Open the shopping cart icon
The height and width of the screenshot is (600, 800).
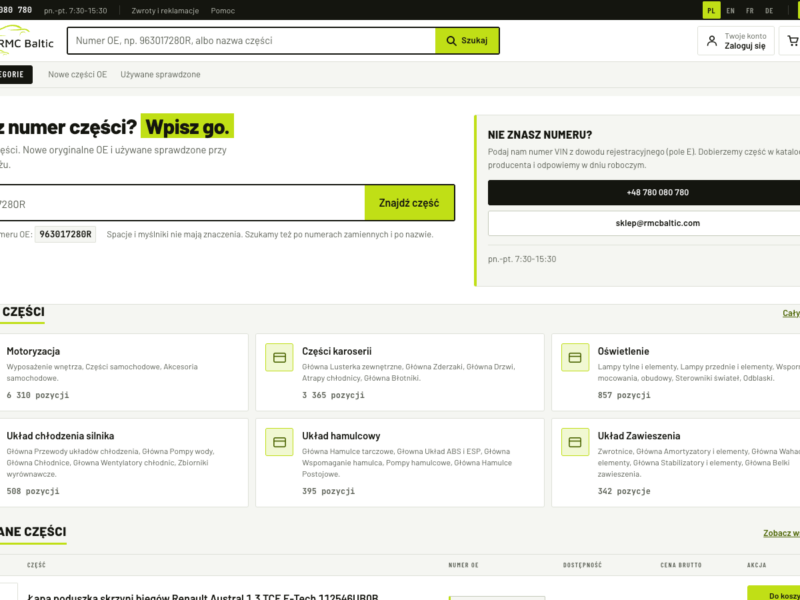pos(792,41)
